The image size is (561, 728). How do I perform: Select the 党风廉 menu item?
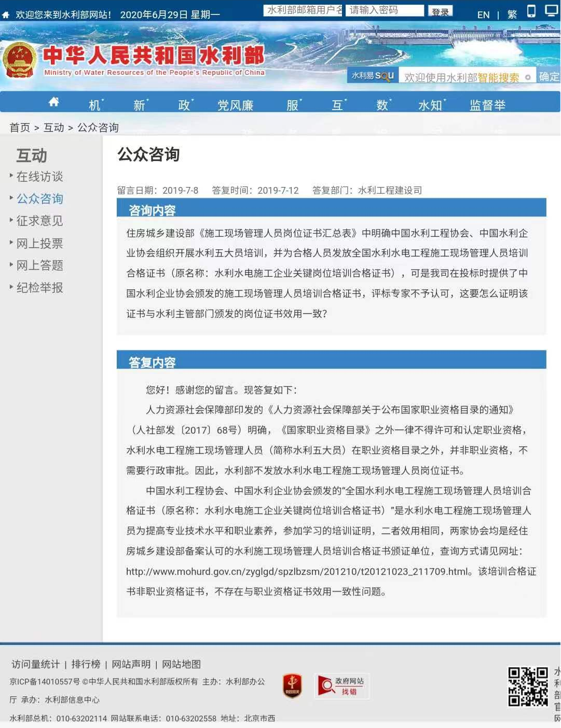point(236,104)
